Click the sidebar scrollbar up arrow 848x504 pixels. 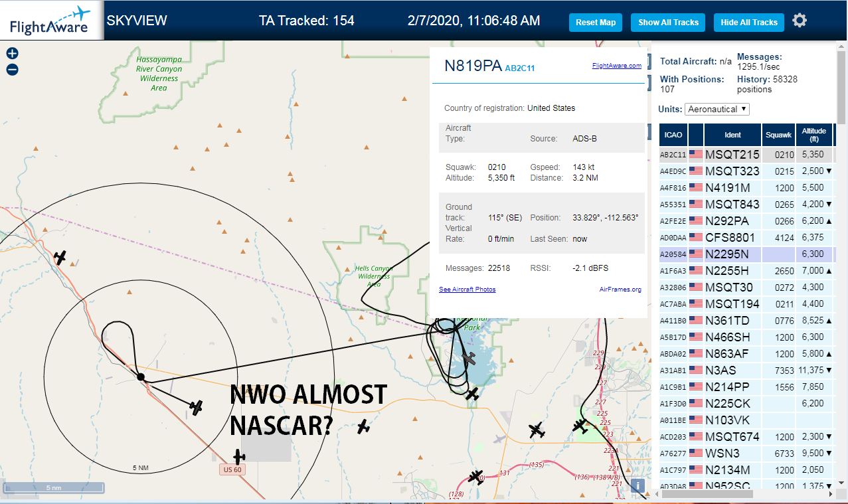[x=842, y=46]
